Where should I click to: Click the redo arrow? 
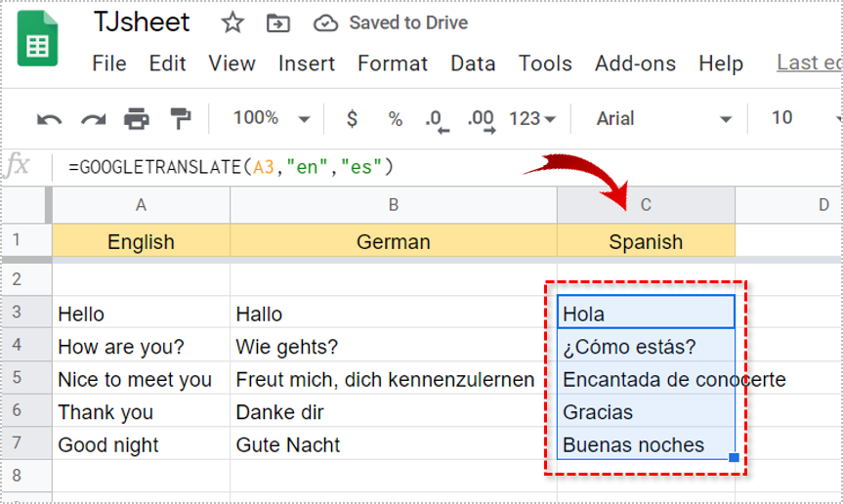pos(93,119)
